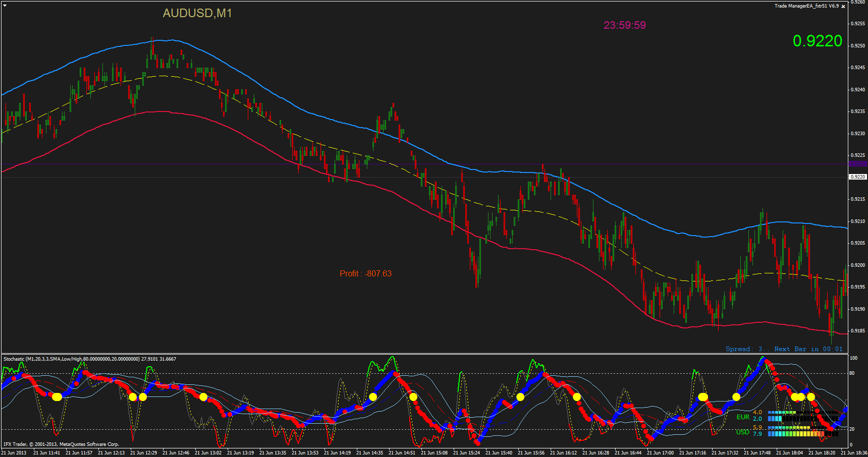Image resolution: width=868 pixels, height=457 pixels.
Task: Click the 21 Jun 14:35 time axis label
Action: [369, 453]
